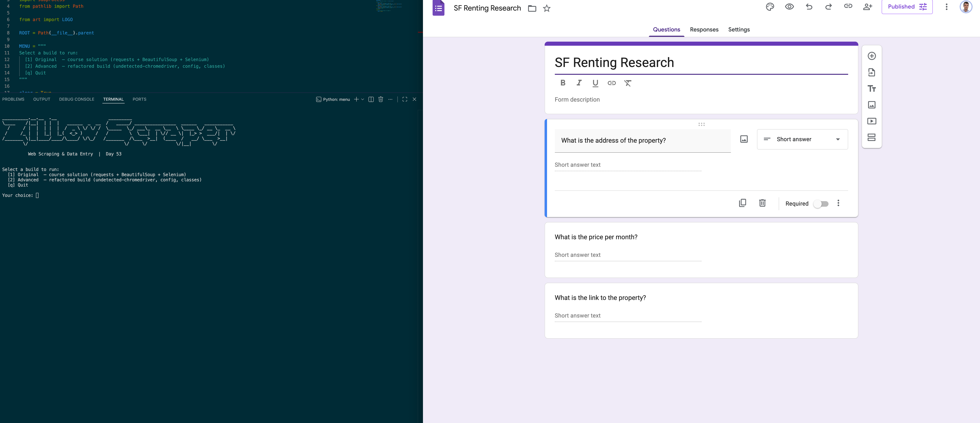980x423 pixels.
Task: Open the form's more options menu
Action: pos(946,7)
